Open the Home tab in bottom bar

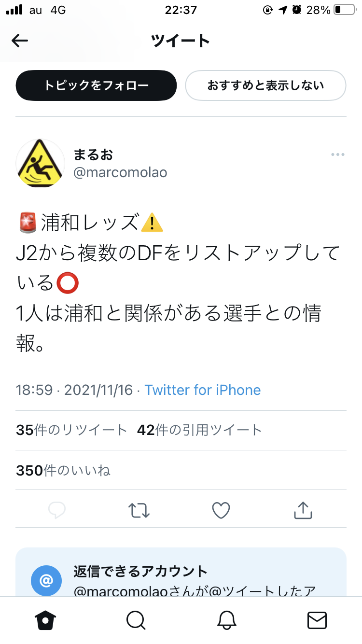(46, 620)
